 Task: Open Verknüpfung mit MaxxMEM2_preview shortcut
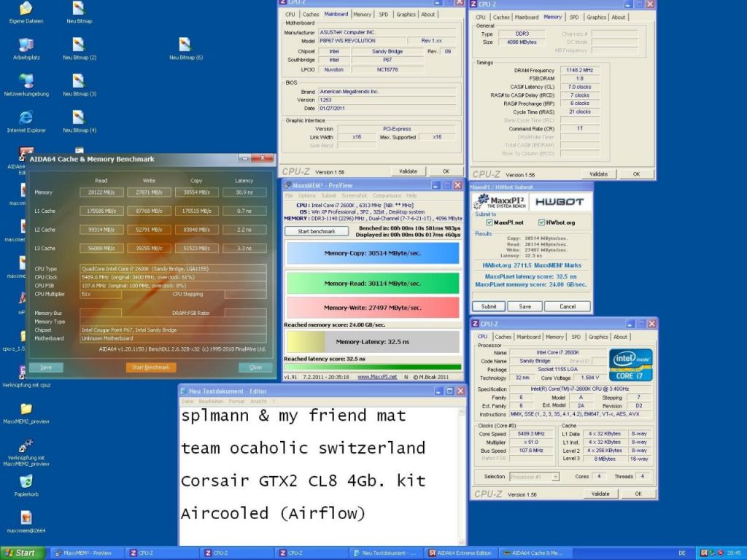tap(26, 452)
